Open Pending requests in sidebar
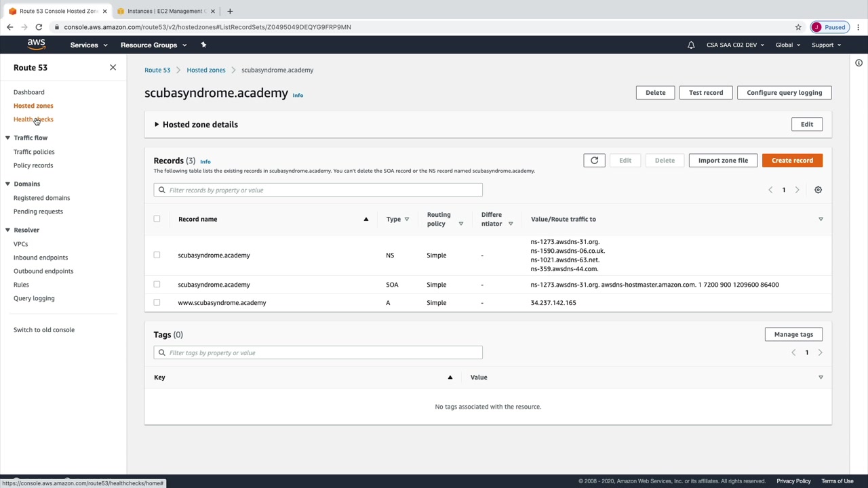The height and width of the screenshot is (488, 868). pyautogui.click(x=38, y=211)
